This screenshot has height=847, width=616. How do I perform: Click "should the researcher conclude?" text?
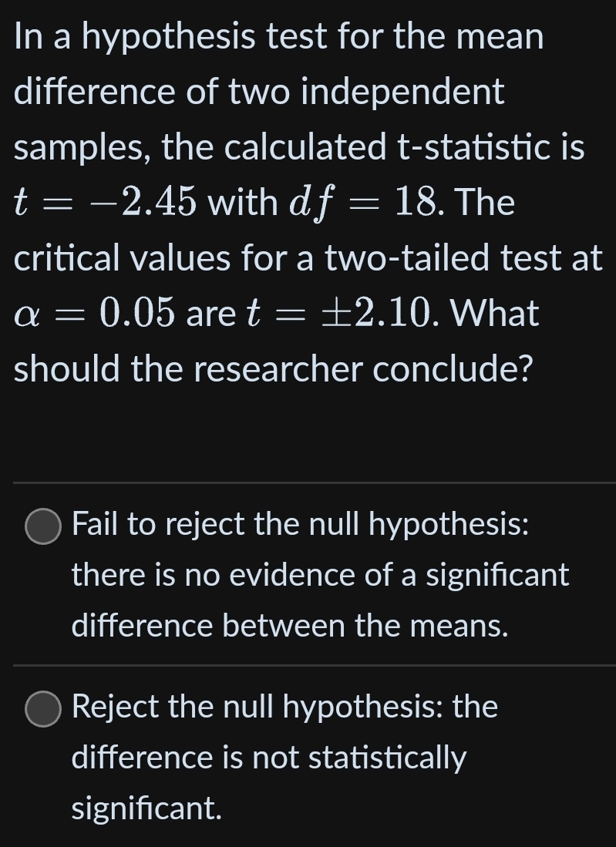pos(274,369)
